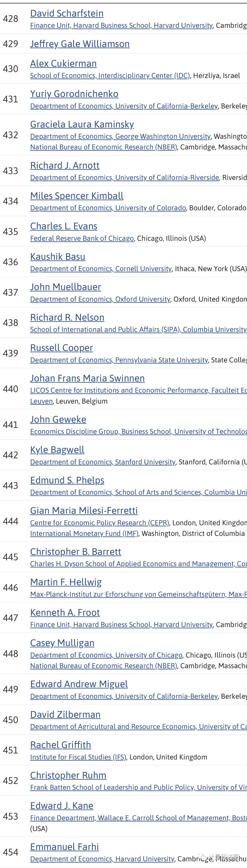This screenshot has height=868, width=247.
Task: Open Graciela Laura Kaminsky's profile
Action: pos(82,124)
